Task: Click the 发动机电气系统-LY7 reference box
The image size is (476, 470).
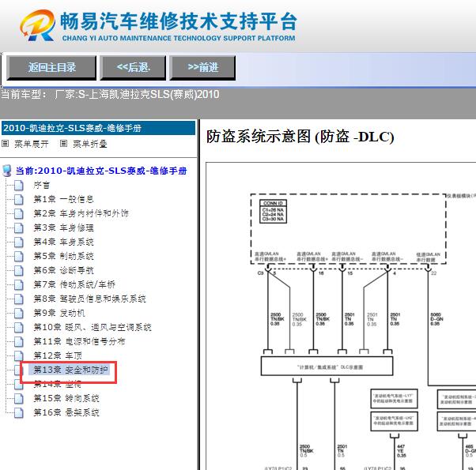Action: pos(394,399)
